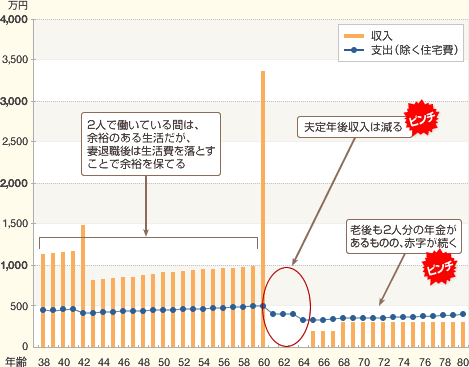
Task: Click the expense data point at age 38
Action: 43,310
